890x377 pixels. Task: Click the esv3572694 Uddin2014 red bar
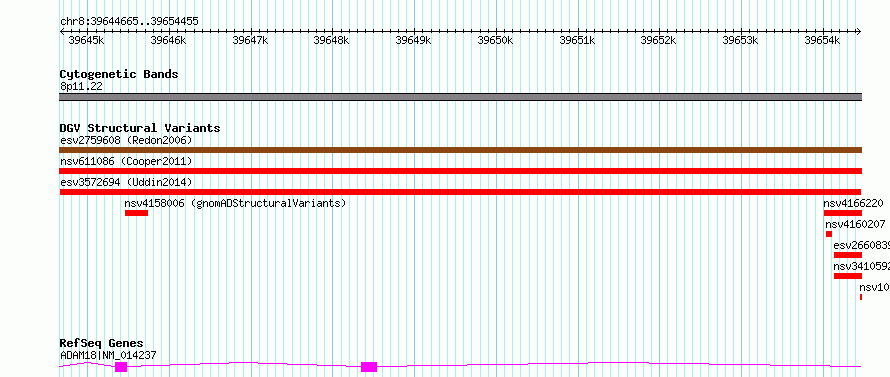(x=460, y=192)
